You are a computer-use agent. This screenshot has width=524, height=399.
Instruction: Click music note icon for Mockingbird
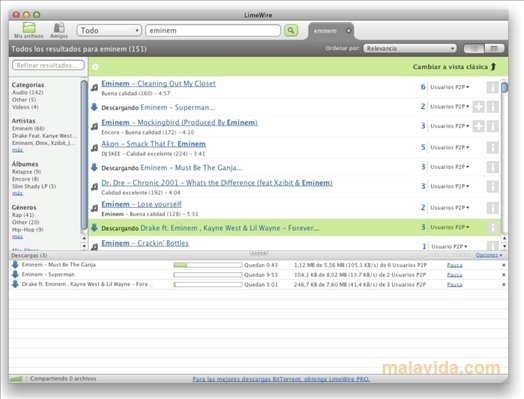click(95, 126)
